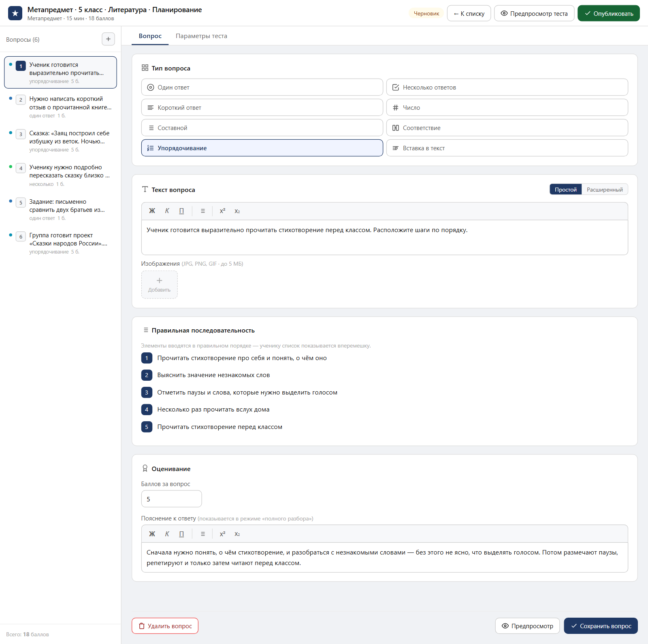Open the Параметры теста tab
The image size is (648, 644).
click(201, 36)
